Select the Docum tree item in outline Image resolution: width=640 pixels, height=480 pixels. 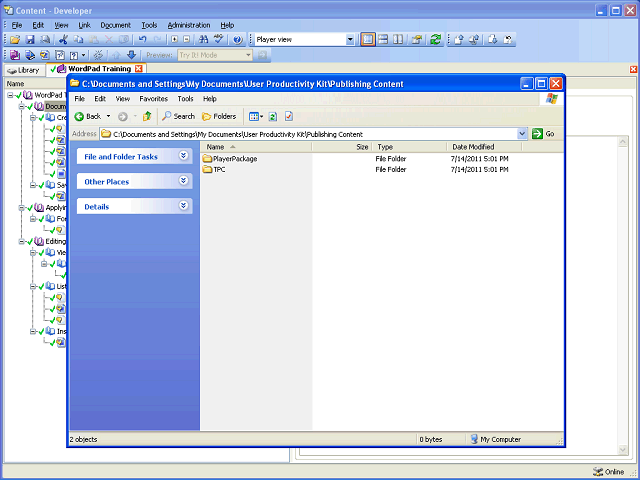[x=56, y=107]
